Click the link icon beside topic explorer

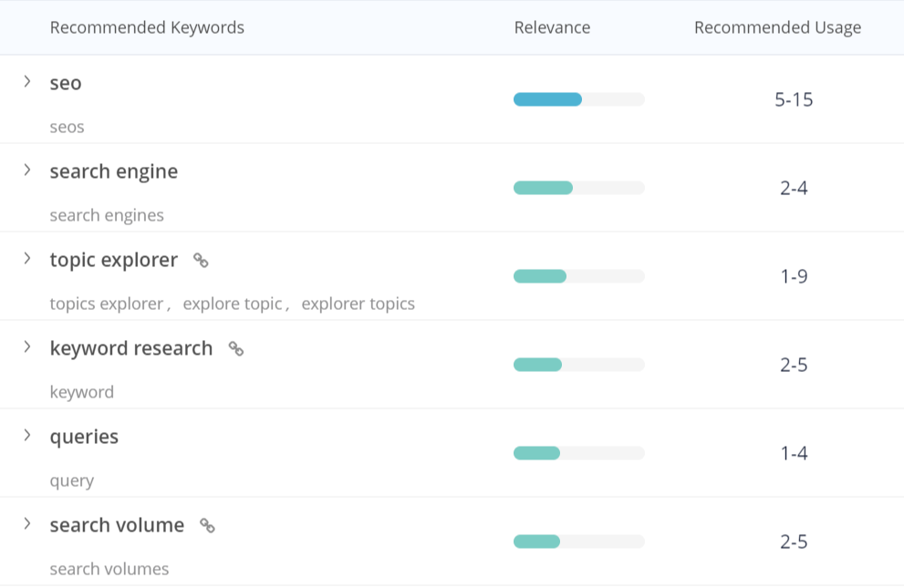(201, 261)
